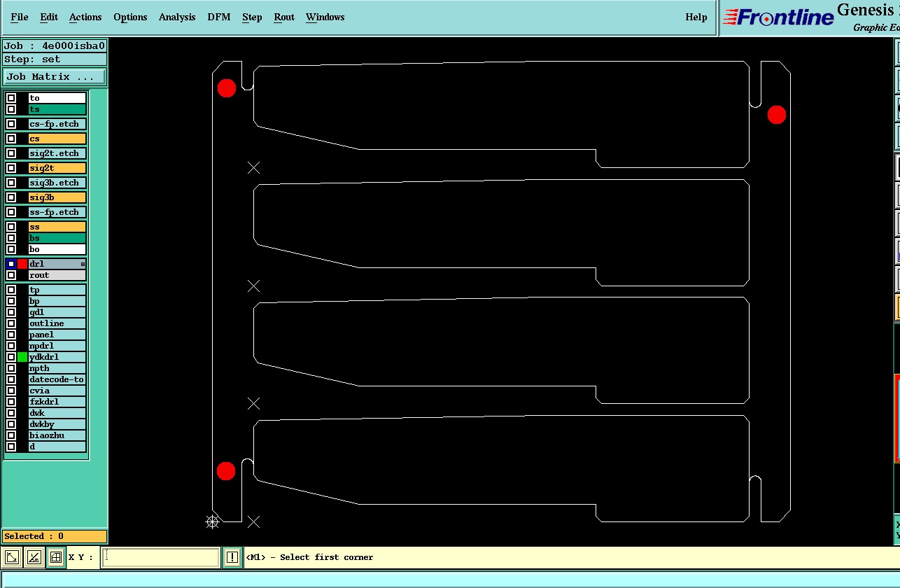The width and height of the screenshot is (900, 588).
Task: Open the DFM menu
Action: [219, 17]
